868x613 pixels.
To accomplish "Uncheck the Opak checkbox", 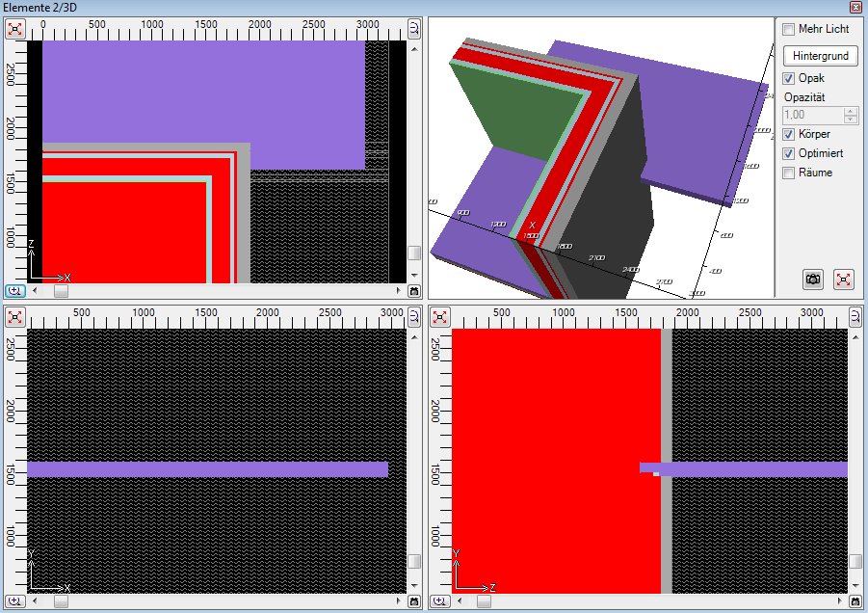I will (789, 78).
